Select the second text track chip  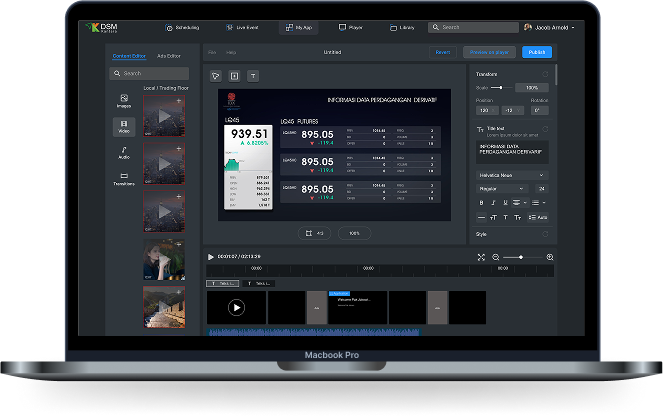tap(259, 284)
